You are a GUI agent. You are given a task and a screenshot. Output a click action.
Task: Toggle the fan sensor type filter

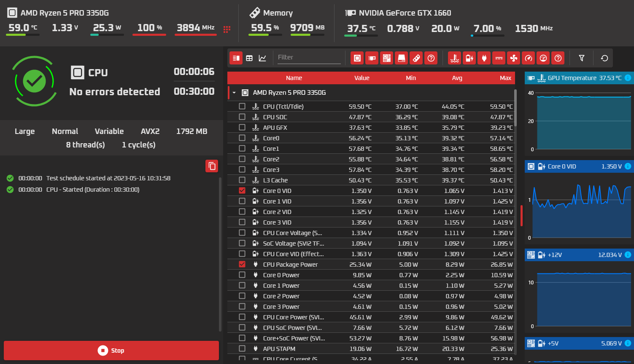[513, 58]
